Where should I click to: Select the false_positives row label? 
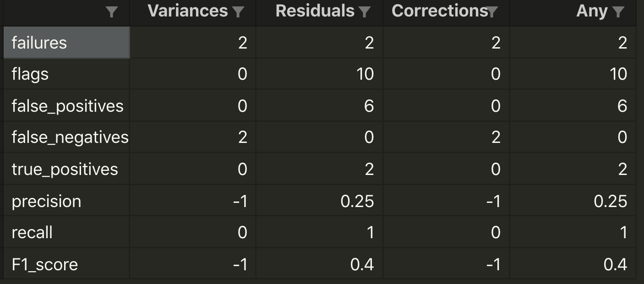[66, 106]
